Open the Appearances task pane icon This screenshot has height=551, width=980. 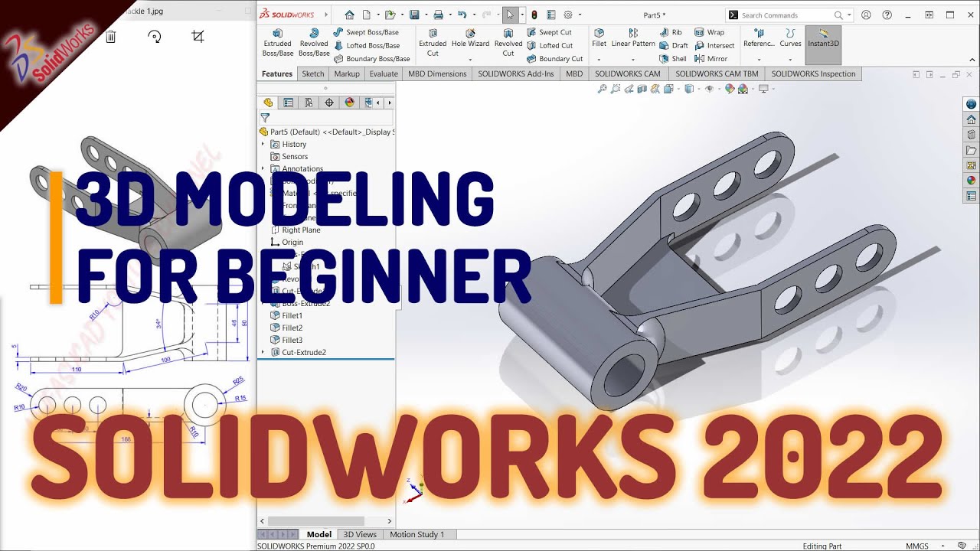point(972,181)
